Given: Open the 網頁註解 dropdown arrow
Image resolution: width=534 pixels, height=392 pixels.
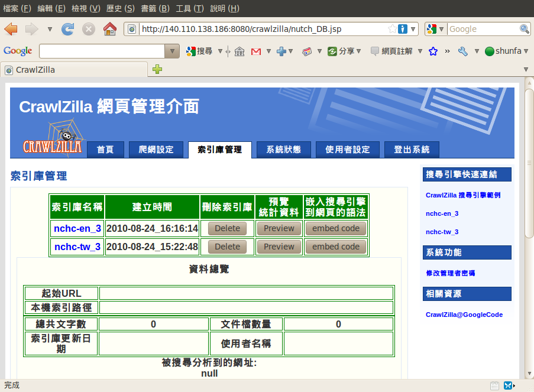Looking at the screenshot, I should point(420,51).
